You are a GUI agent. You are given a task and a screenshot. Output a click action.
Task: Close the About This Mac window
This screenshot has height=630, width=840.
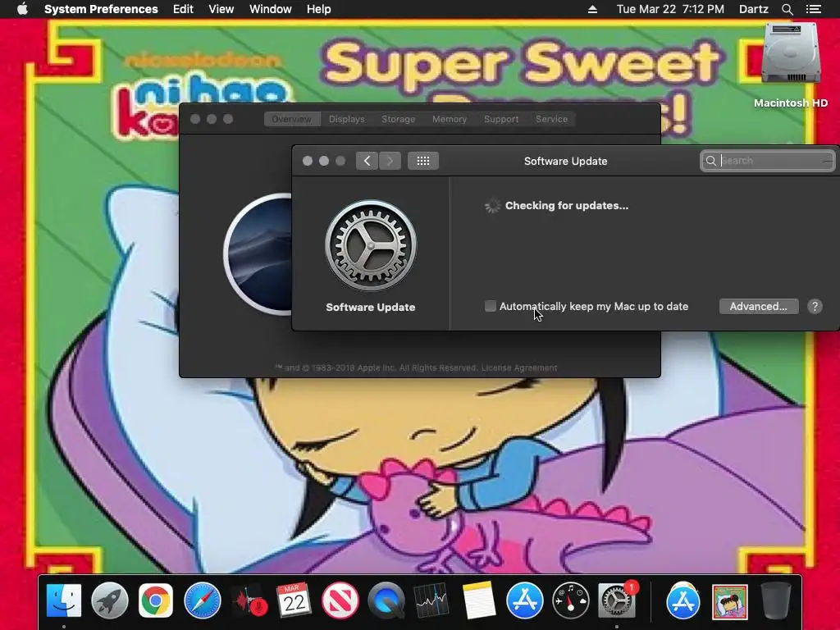[x=195, y=119]
